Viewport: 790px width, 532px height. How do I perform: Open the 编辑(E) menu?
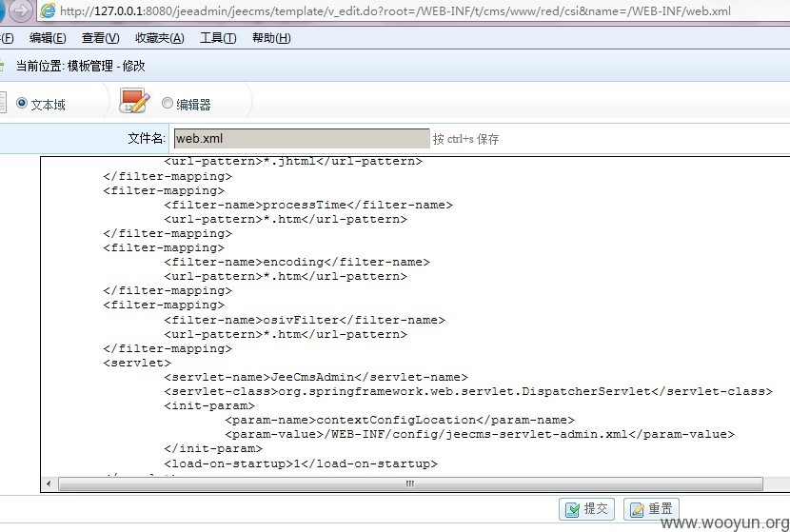point(48,38)
